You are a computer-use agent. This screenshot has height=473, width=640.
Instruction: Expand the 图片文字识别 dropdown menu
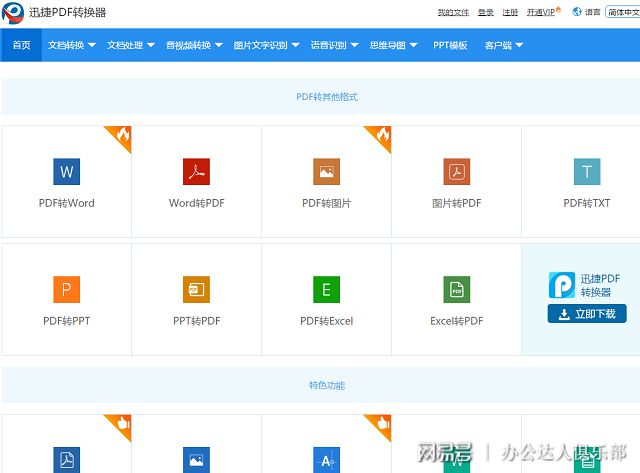(x=267, y=45)
